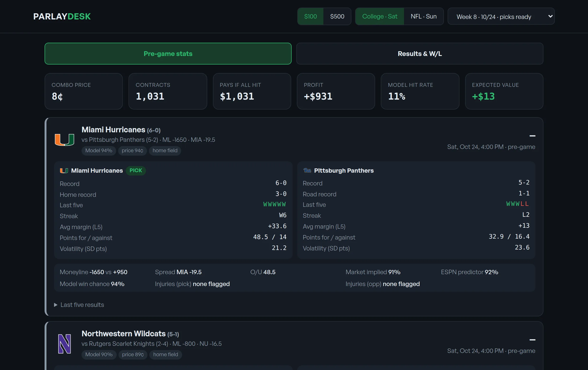
Task: Click the Market implied 91% text
Action: [x=373, y=272]
